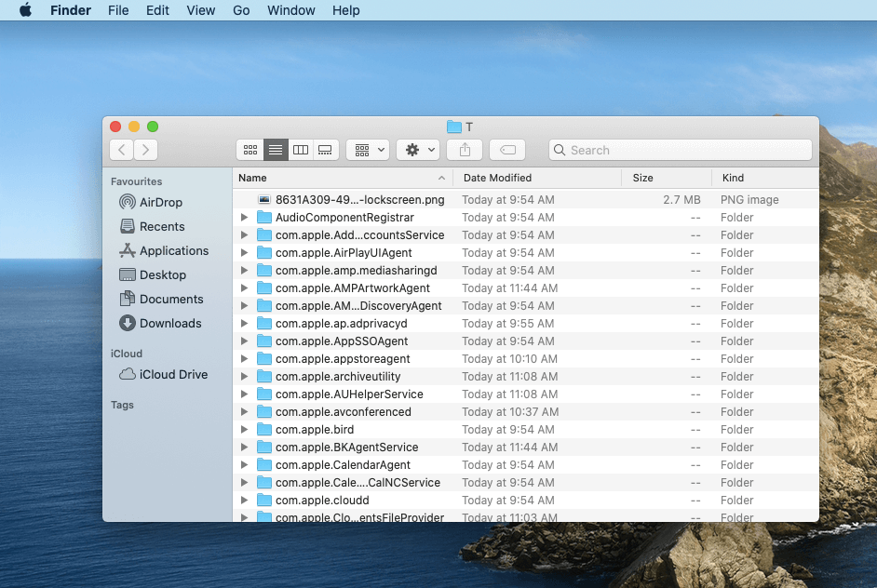Switch to gallery view
877x588 pixels.
[x=326, y=150]
